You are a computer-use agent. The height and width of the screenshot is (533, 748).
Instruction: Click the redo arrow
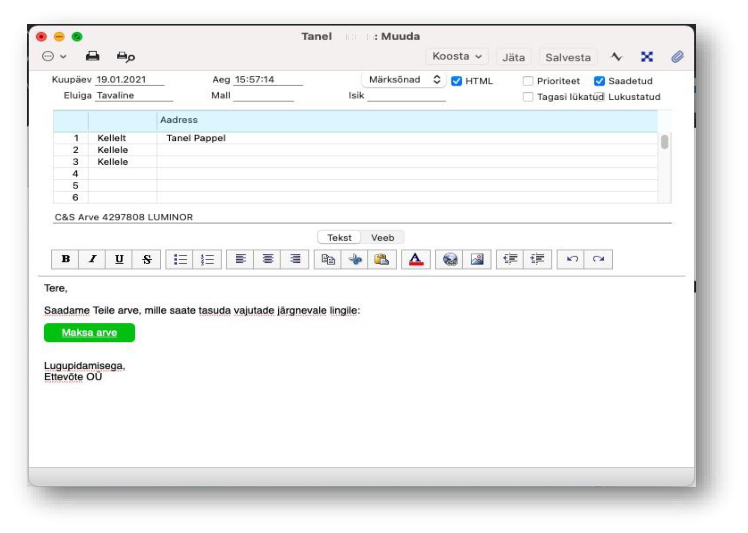[x=598, y=259]
